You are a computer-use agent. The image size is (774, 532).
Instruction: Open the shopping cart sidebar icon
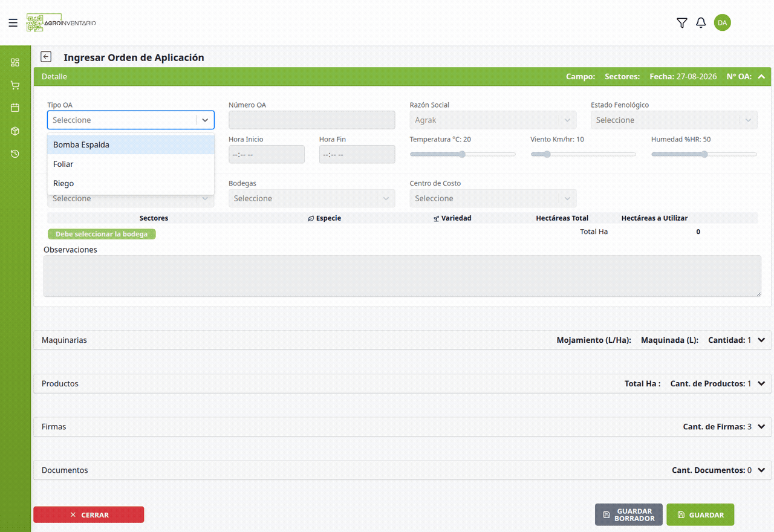(x=15, y=85)
